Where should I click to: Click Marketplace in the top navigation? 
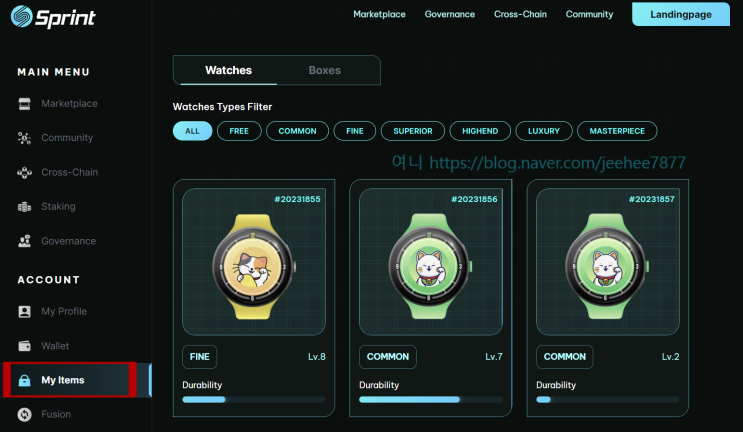pos(380,14)
